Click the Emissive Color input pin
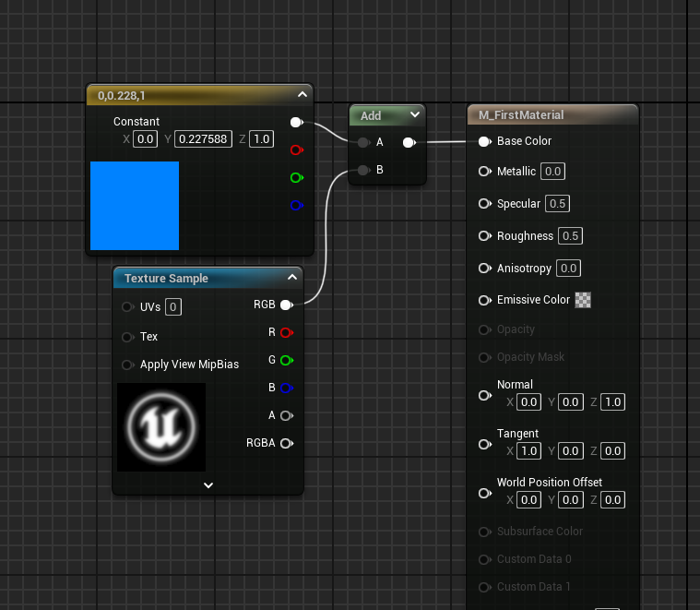This screenshot has width=700, height=610. click(485, 300)
